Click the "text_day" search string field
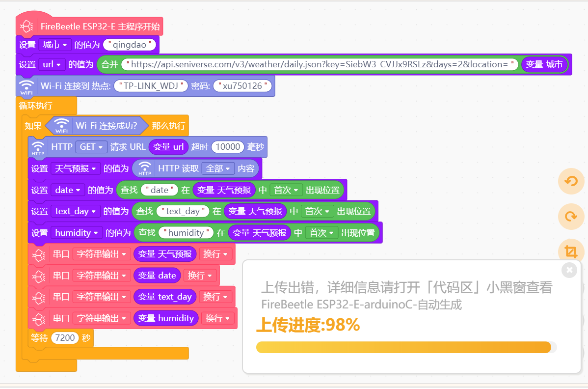This screenshot has height=389, width=588. [x=183, y=211]
